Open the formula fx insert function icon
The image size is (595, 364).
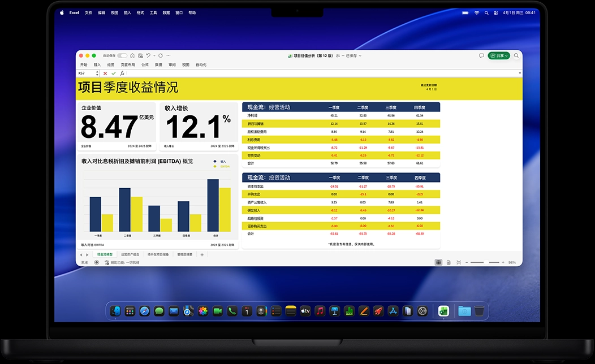tap(122, 72)
